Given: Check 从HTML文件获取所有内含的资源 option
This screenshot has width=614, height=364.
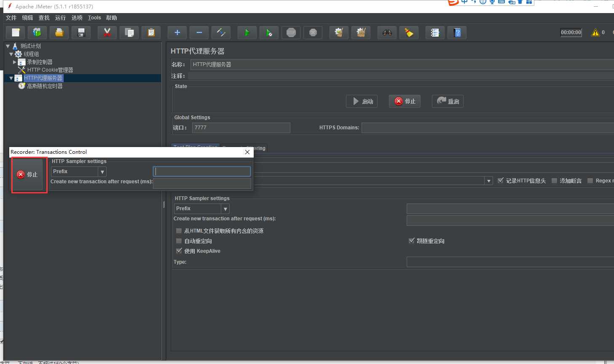Looking at the screenshot, I should point(179,231).
